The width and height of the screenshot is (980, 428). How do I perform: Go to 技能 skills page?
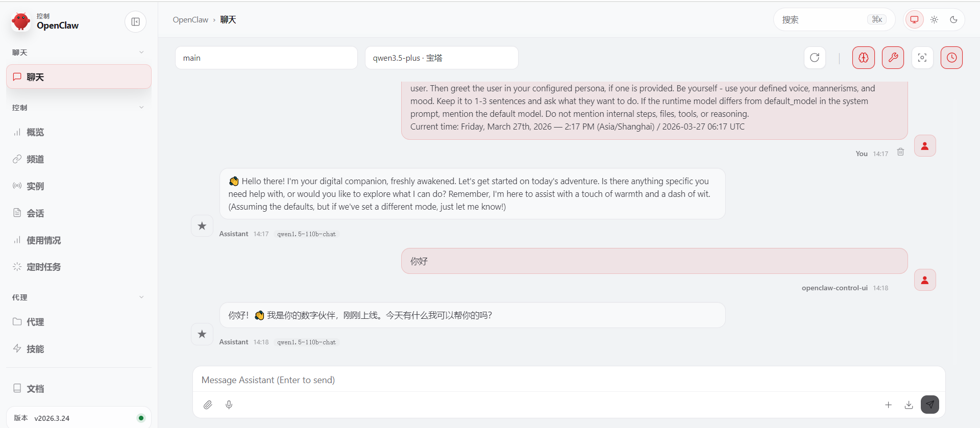[x=79, y=349]
